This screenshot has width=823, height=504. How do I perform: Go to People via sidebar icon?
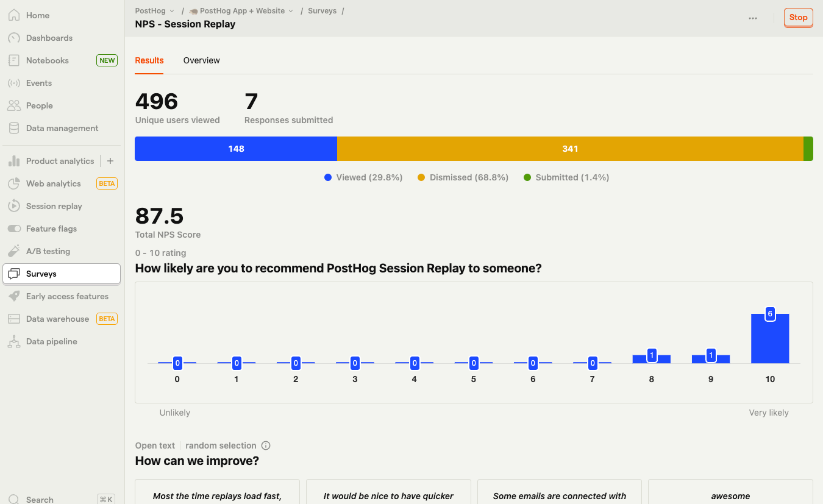coord(14,105)
